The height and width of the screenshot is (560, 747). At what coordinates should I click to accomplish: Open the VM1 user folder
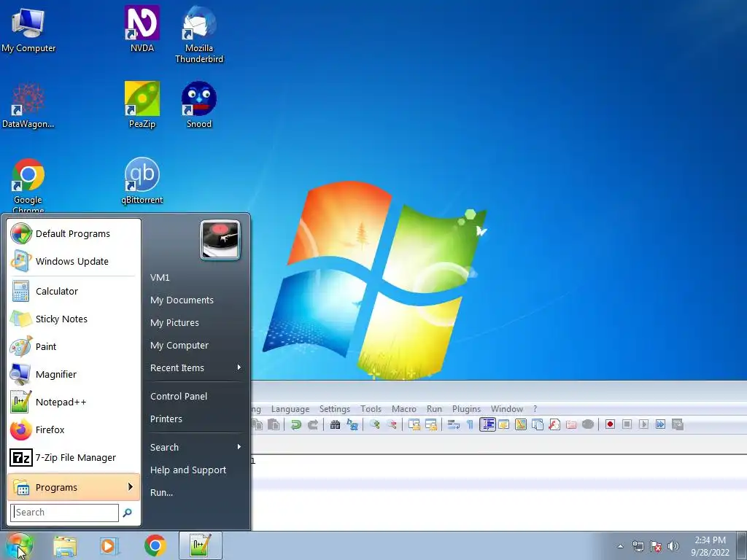[x=160, y=277]
